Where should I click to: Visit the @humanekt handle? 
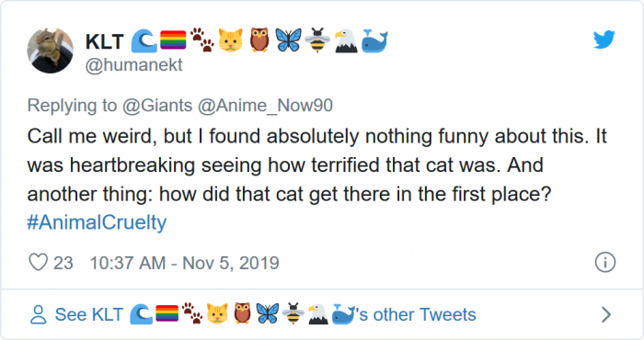pos(134,65)
